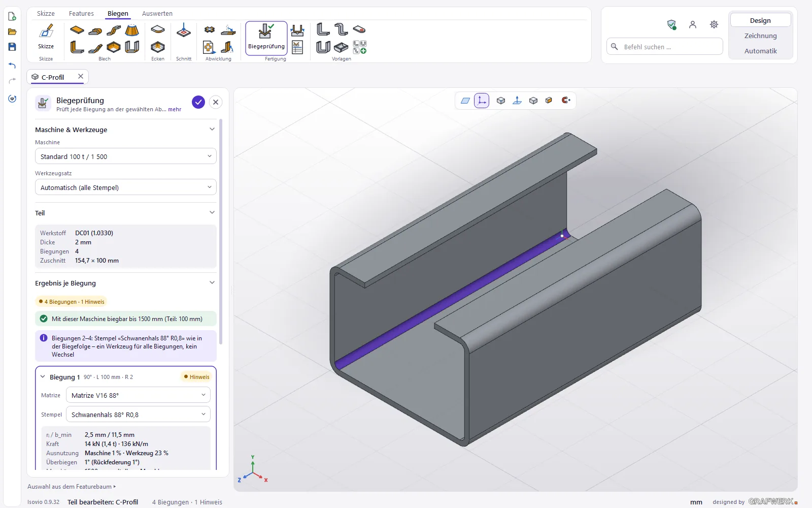This screenshot has height=508, width=812.
Task: Click the 'mehr' link in description
Action: (175, 109)
